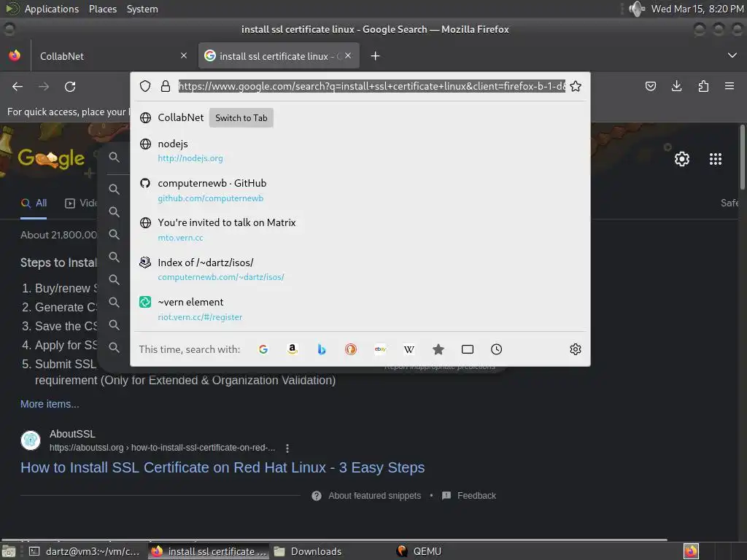Open Google quick settings gear
This screenshot has height=560, width=747.
pyautogui.click(x=682, y=158)
